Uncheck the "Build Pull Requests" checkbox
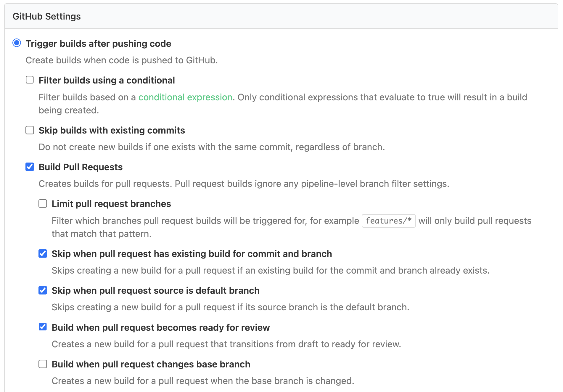 coord(30,167)
